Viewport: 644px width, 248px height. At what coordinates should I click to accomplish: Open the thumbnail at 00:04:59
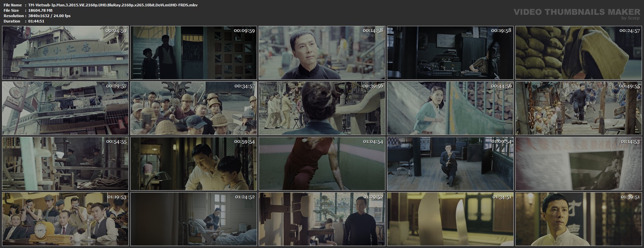pyautogui.click(x=65, y=53)
